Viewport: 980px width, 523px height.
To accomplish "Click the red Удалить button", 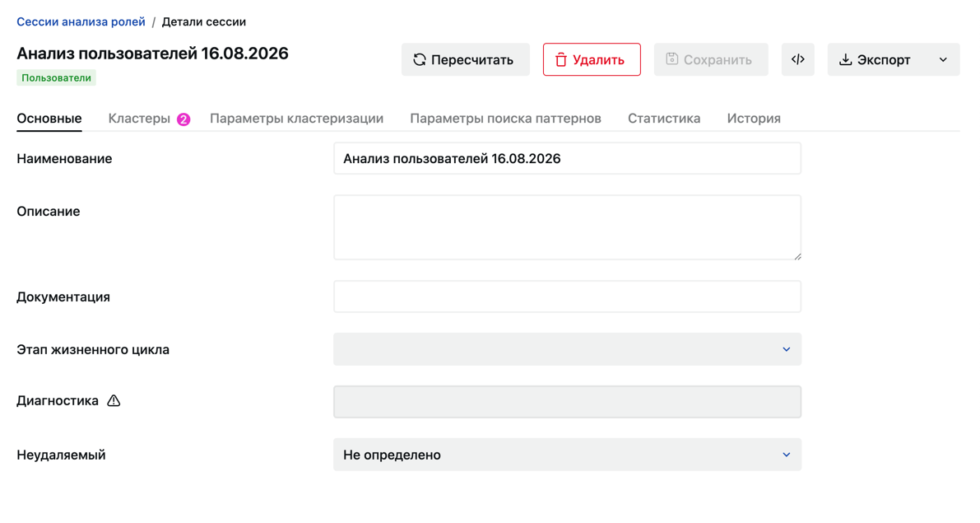I will point(592,59).
